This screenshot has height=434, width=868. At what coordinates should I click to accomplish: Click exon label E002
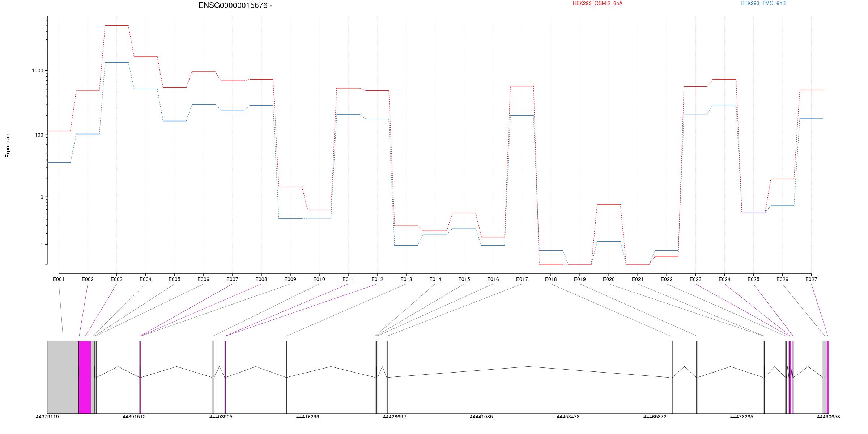point(88,280)
